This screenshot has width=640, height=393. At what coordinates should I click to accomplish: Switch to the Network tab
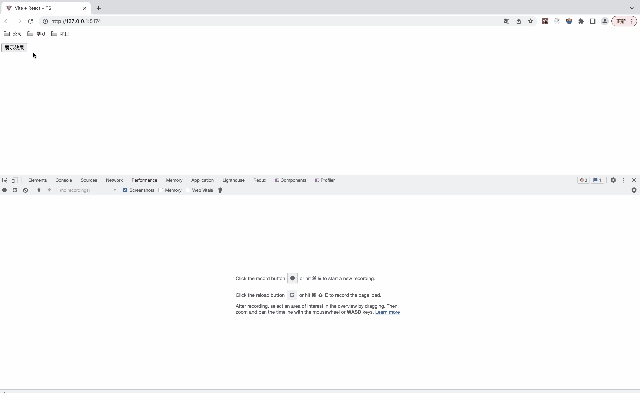114,180
